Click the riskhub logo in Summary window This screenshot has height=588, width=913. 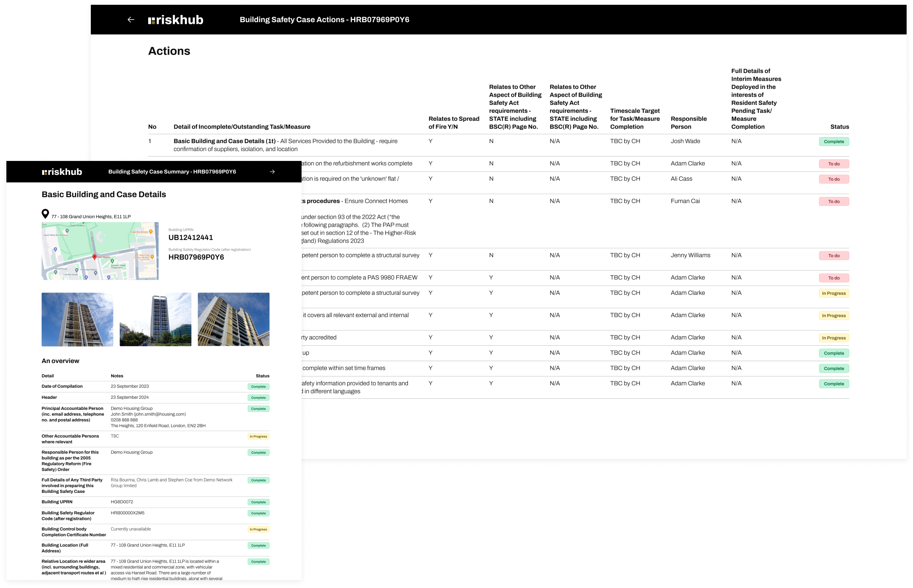click(x=62, y=172)
